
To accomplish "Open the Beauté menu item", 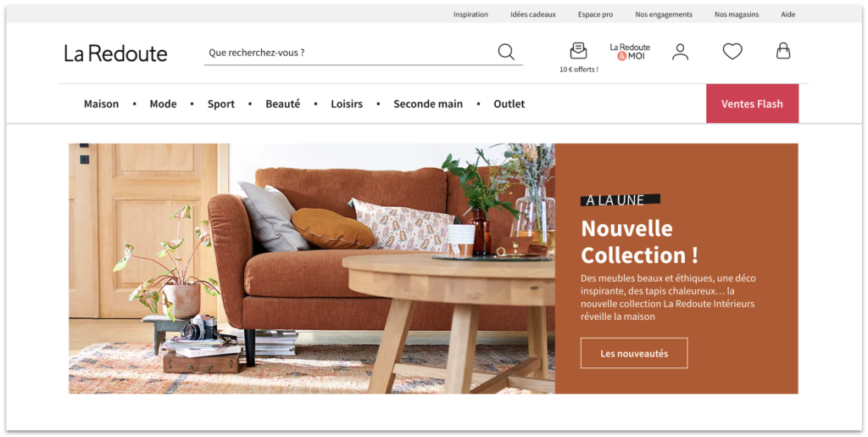I will tap(283, 104).
